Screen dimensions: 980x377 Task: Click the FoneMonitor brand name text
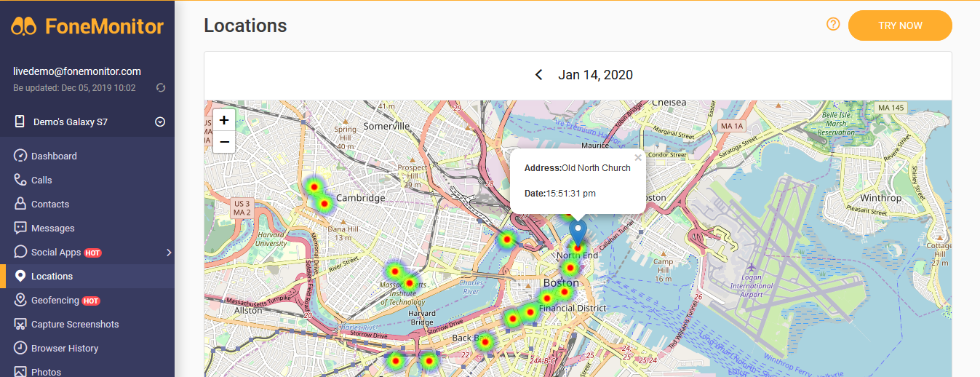click(105, 26)
